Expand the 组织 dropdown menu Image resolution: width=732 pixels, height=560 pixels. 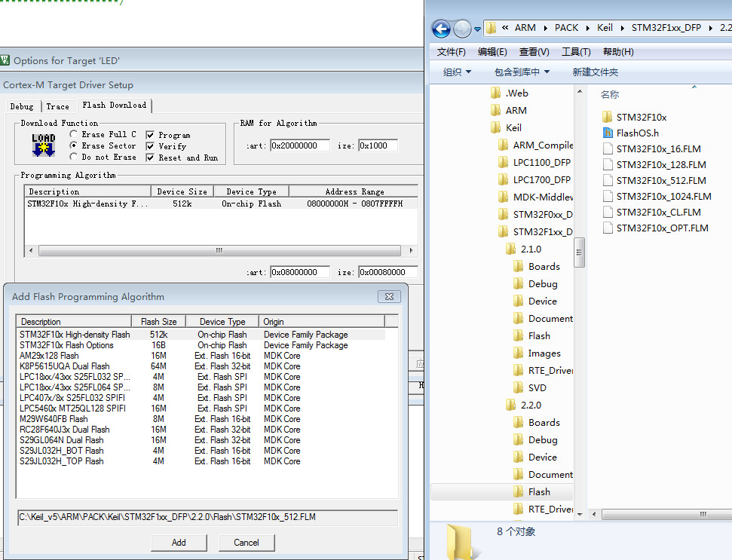click(x=457, y=72)
